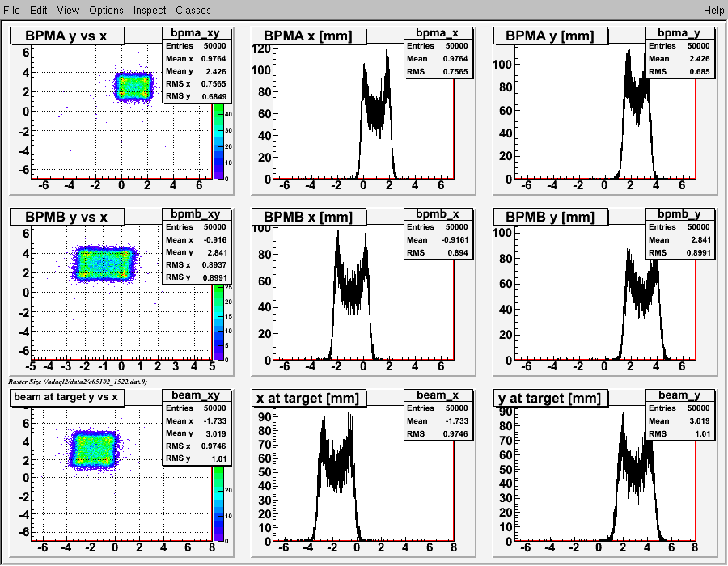
Task: Select the 'BPMB y vs x' plot title
Action: (x=67, y=217)
